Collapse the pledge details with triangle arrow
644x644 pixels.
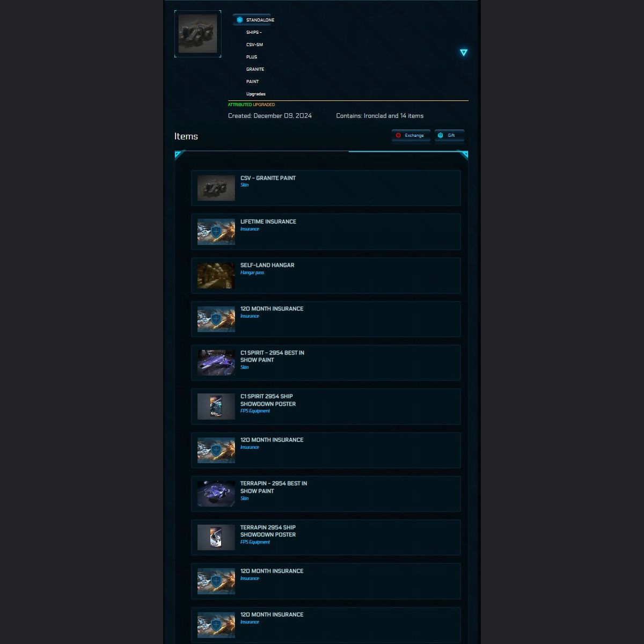(464, 53)
